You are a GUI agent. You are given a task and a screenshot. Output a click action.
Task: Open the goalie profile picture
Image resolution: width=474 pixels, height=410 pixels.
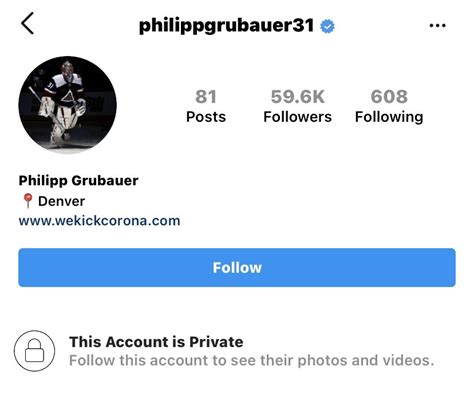pos(68,105)
